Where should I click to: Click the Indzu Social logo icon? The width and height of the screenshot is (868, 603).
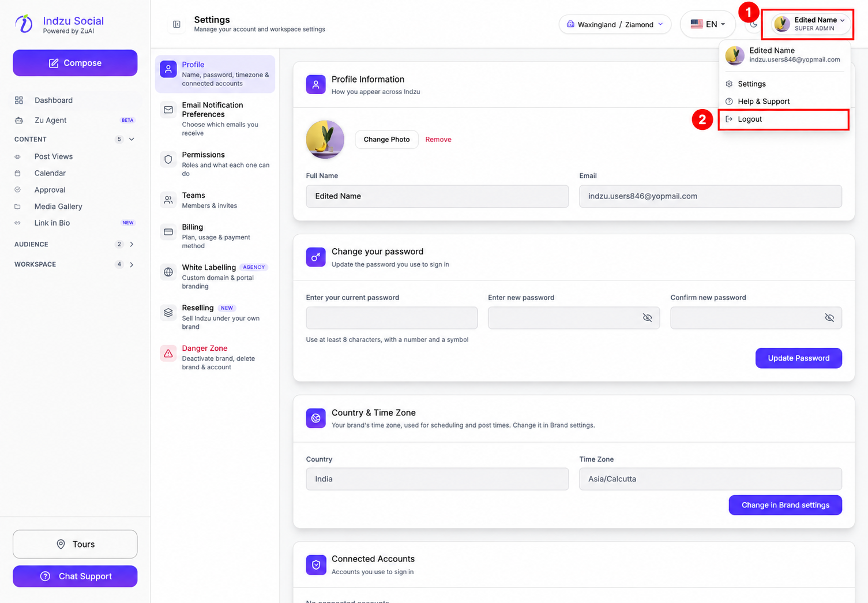[x=24, y=24]
